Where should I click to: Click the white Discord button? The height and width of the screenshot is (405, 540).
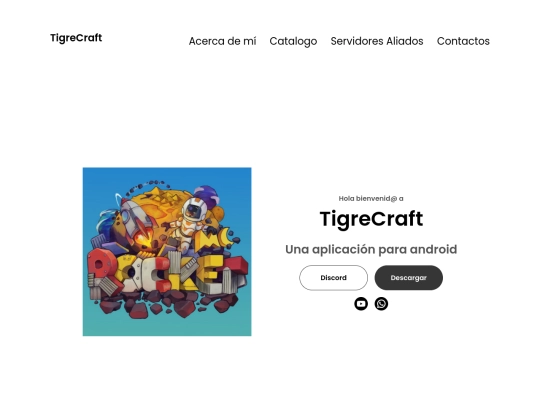(333, 278)
